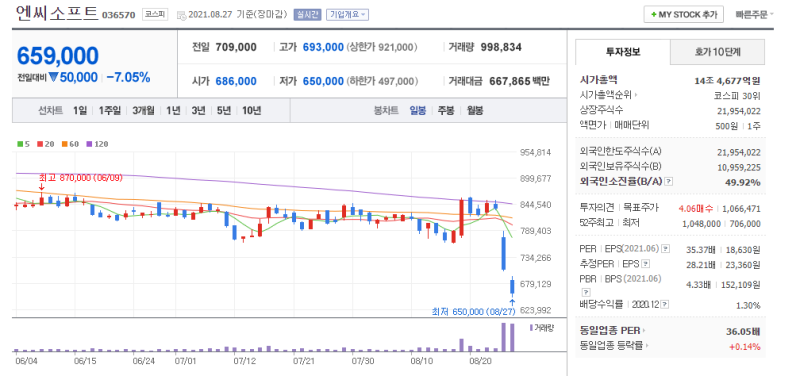Click the large blue candle near 08/27

504,252
